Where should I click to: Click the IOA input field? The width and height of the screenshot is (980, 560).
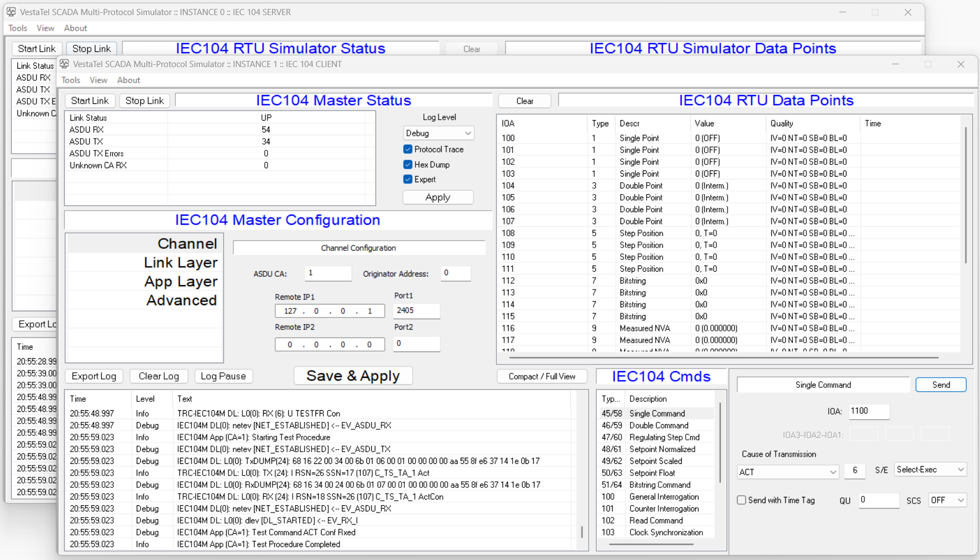point(868,411)
